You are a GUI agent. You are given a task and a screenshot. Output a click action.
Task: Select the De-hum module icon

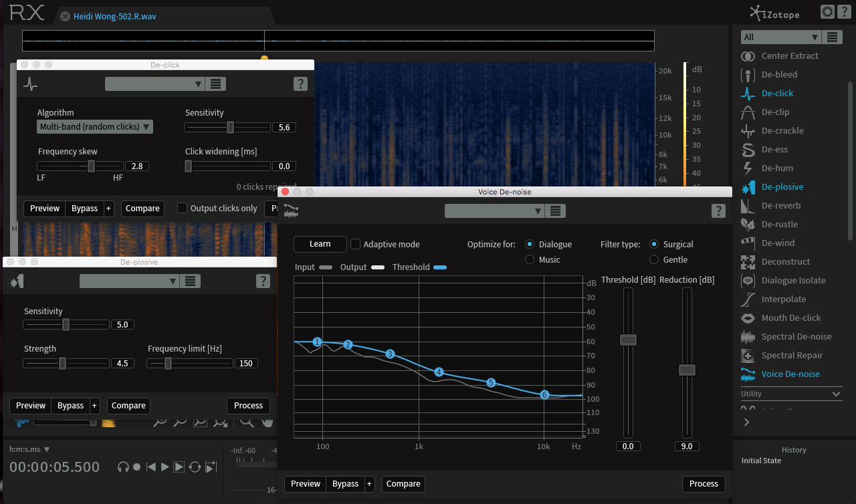click(748, 168)
